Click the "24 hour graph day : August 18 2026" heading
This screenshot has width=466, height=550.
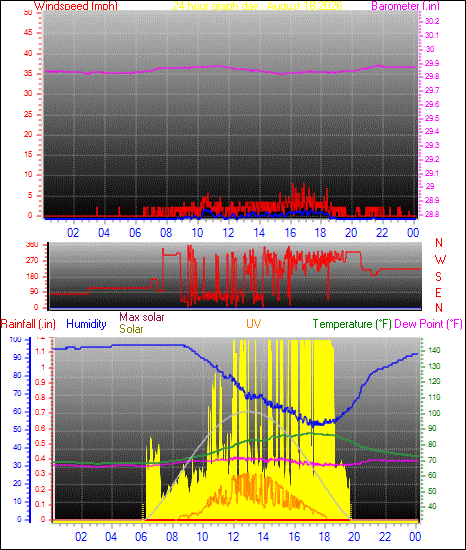[257, 6]
